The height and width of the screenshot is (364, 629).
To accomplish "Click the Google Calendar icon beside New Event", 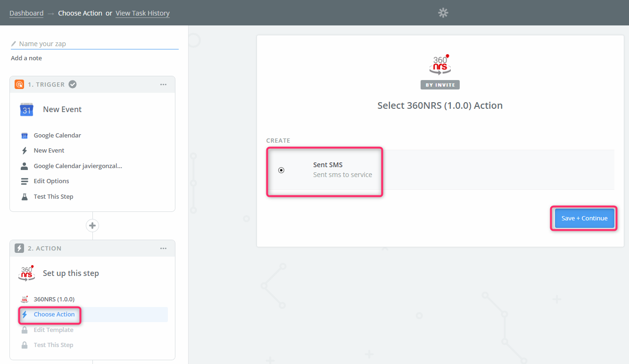I will click(x=26, y=109).
